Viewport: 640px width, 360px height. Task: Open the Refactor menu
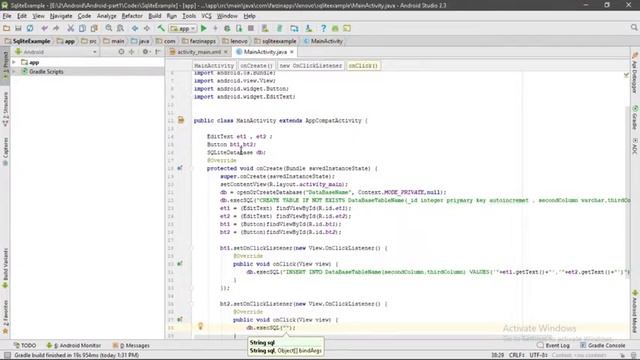pyautogui.click(x=132, y=16)
